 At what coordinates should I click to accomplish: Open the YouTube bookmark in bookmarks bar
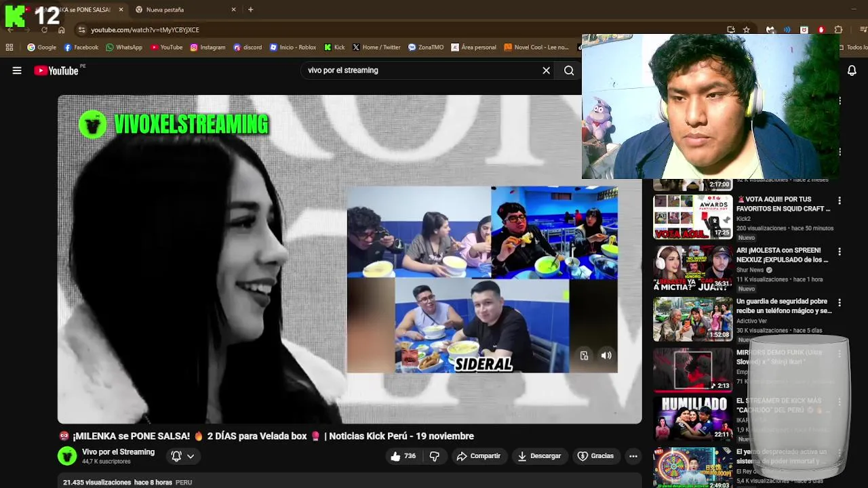click(x=166, y=47)
